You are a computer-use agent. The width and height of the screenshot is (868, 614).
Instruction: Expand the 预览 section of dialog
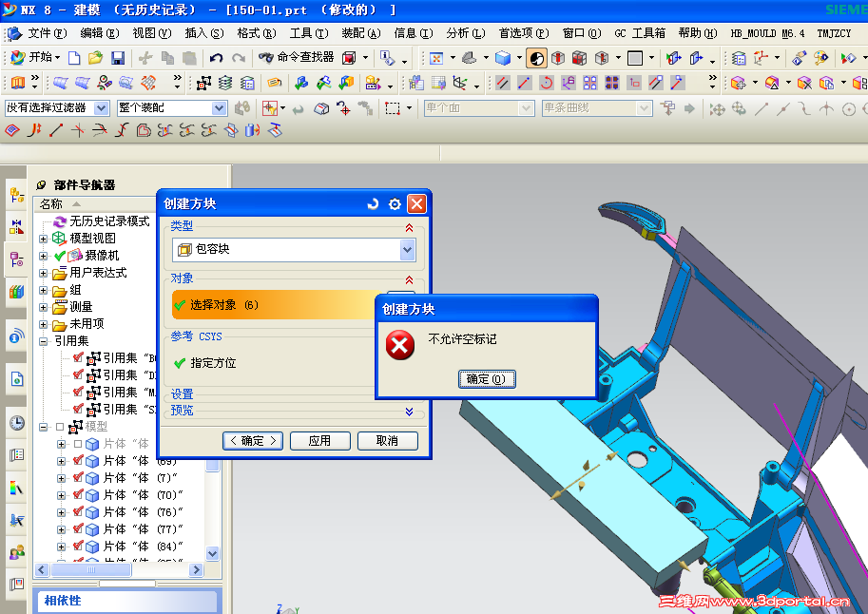click(409, 412)
